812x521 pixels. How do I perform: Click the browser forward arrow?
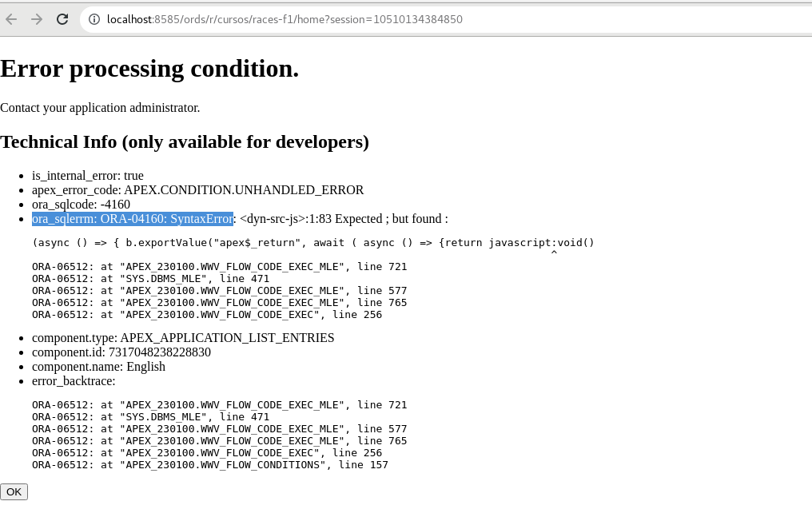[37, 19]
